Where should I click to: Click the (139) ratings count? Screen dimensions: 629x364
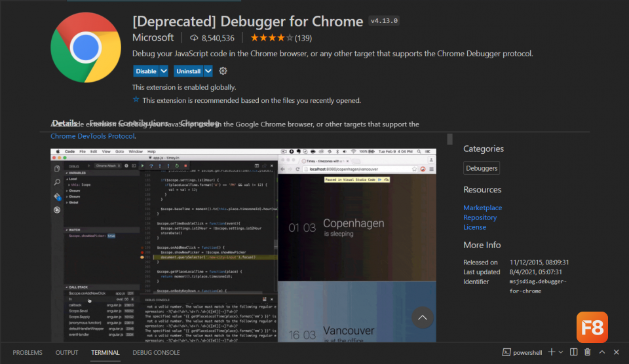[x=303, y=38]
